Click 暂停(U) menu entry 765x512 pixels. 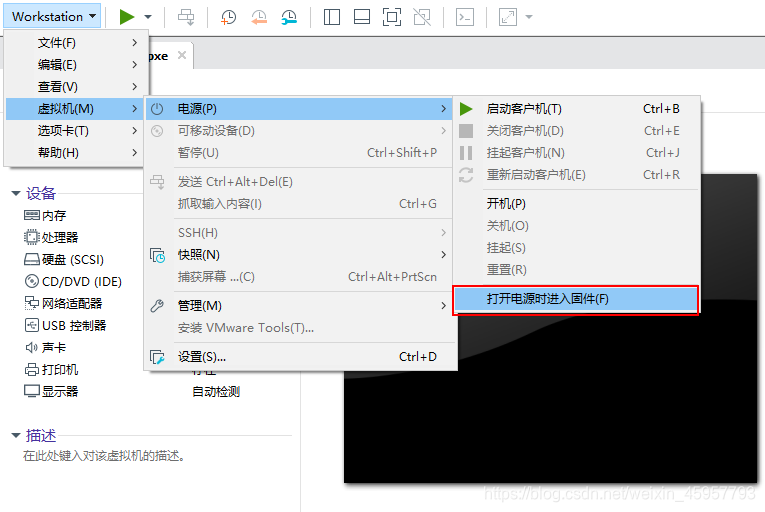pos(299,152)
